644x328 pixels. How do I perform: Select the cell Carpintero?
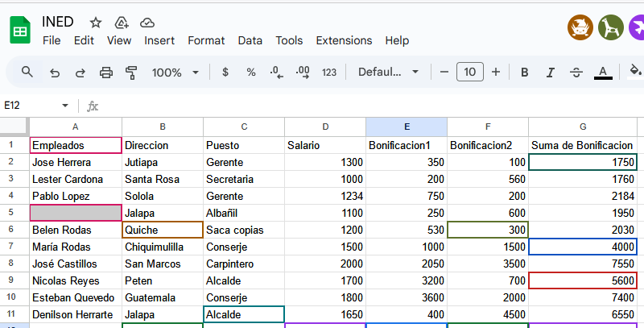(x=244, y=264)
